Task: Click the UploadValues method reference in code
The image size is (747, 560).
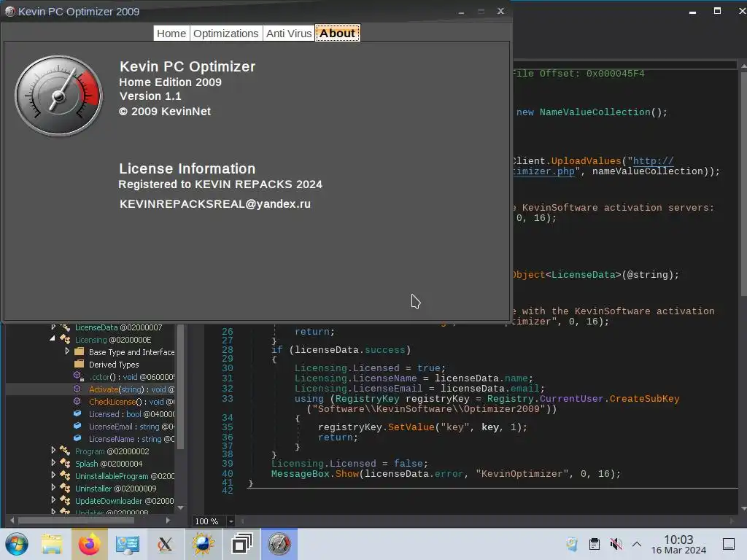Action: pyautogui.click(x=586, y=161)
